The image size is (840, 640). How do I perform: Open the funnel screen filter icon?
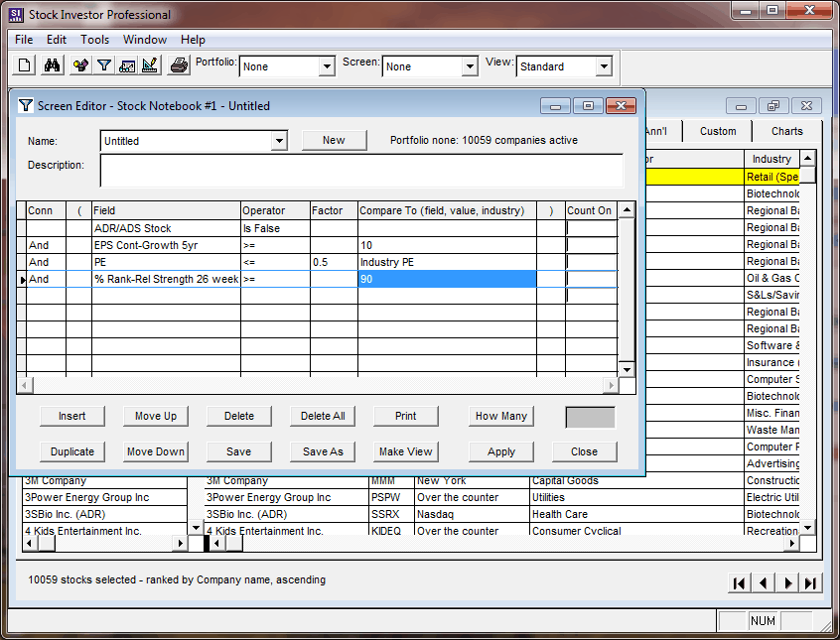coord(103,66)
